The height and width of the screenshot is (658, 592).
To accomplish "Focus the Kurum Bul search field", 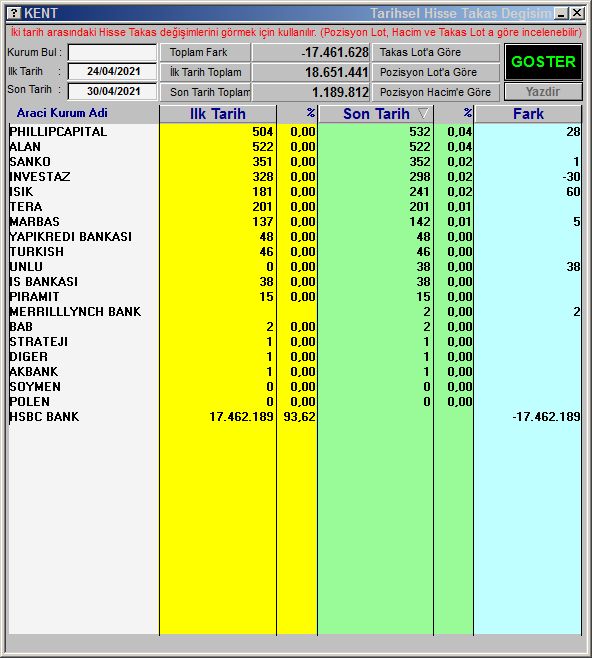I will [x=112, y=52].
